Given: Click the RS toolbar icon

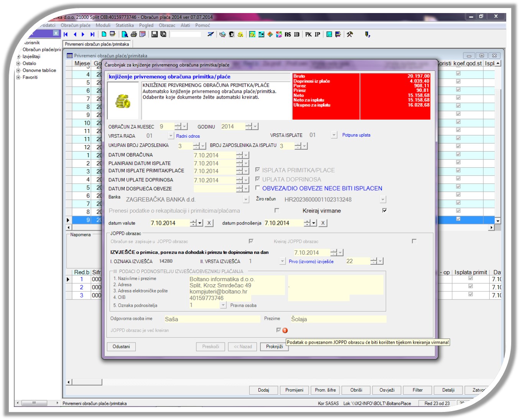Looking at the screenshot, I should click(288, 35).
